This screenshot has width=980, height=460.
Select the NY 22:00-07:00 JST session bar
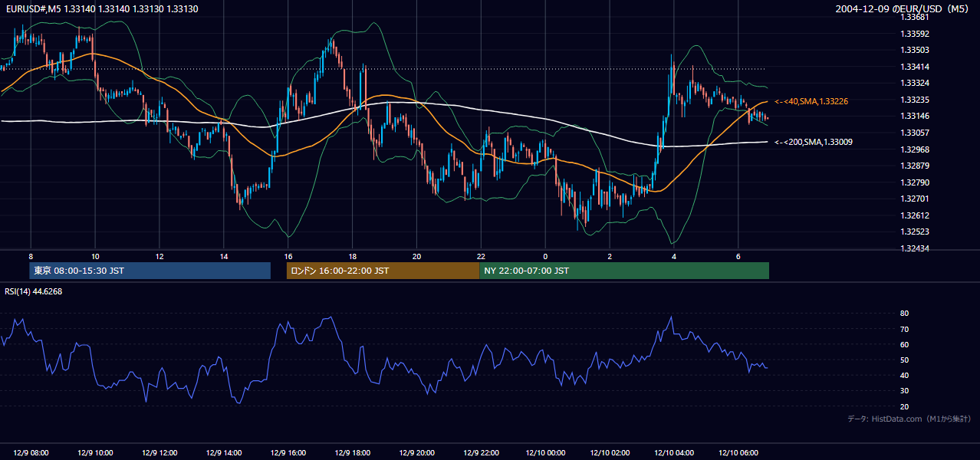624,271
